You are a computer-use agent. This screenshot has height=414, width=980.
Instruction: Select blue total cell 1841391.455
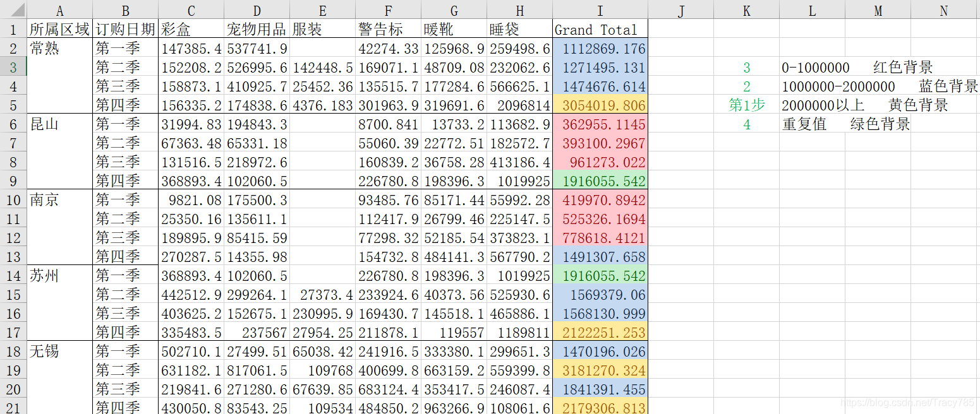pos(600,389)
